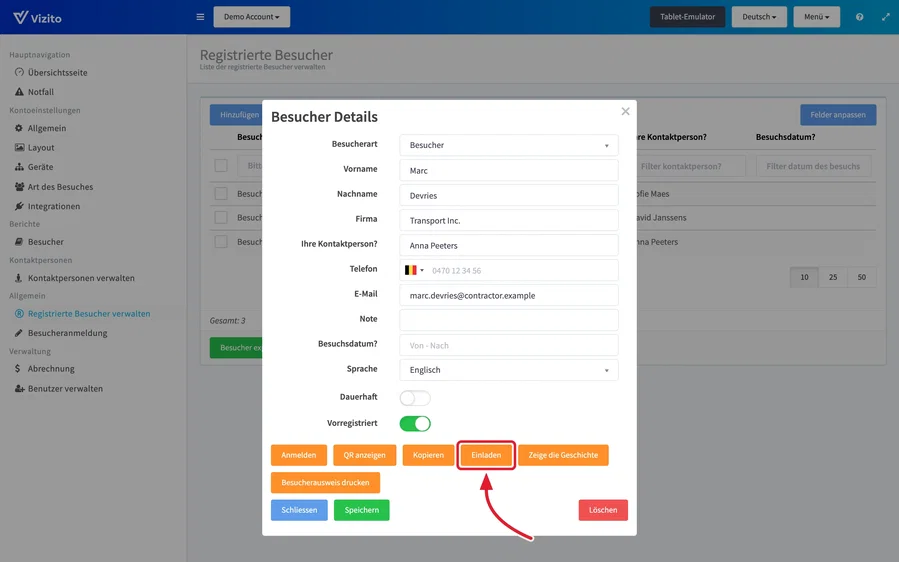The height and width of the screenshot is (562, 899).
Task: Click the Geräte sitemap icon
Action: click(19, 167)
